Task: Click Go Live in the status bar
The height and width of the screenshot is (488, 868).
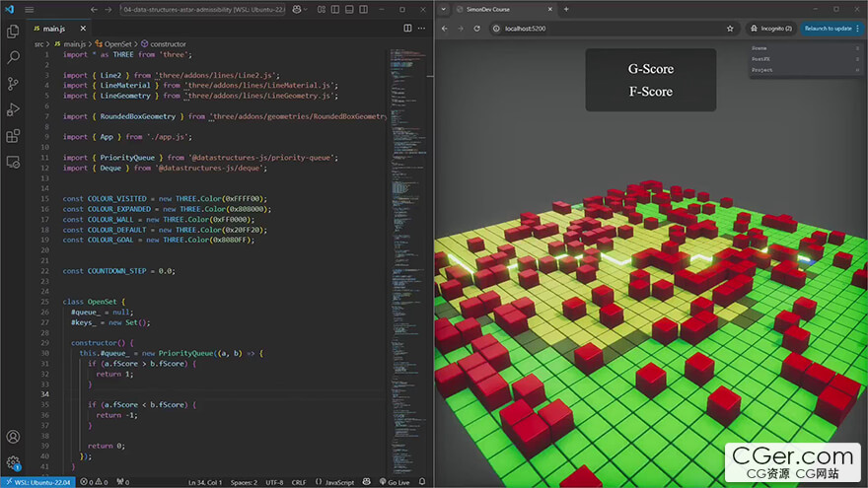Action: [395, 482]
